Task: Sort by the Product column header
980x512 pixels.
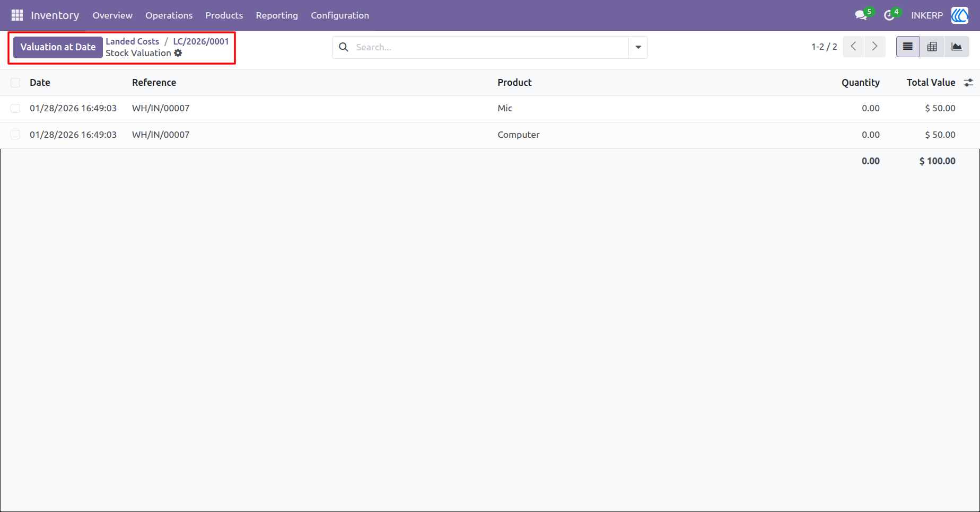Action: [514, 83]
